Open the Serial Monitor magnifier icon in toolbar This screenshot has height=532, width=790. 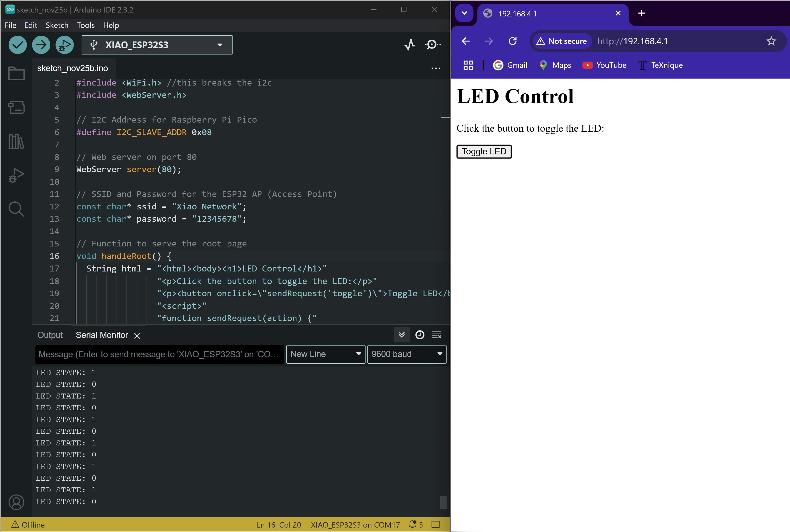coord(433,44)
